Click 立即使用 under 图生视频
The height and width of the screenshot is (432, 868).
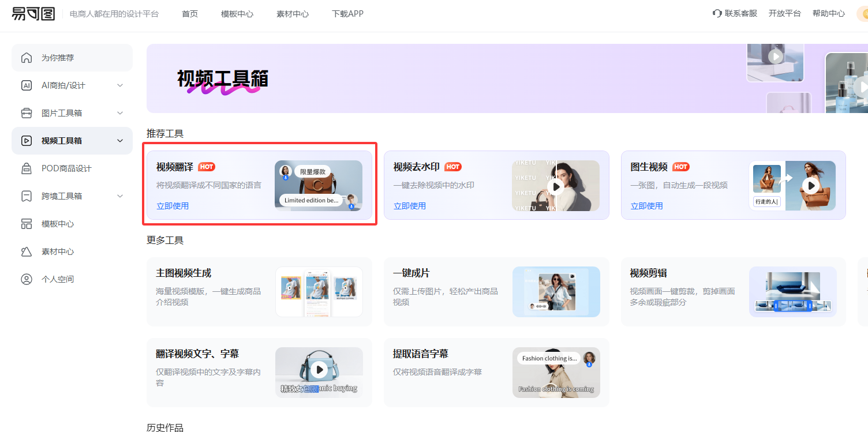pos(647,206)
